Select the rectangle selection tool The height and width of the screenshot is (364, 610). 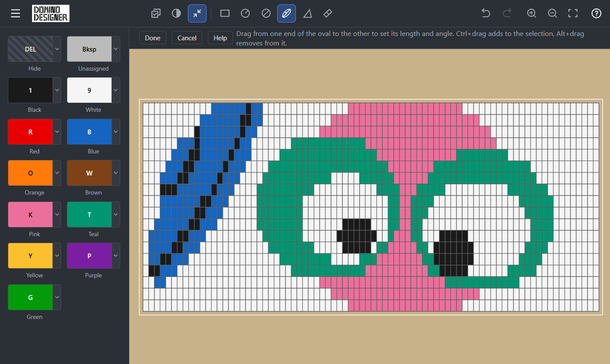click(225, 13)
